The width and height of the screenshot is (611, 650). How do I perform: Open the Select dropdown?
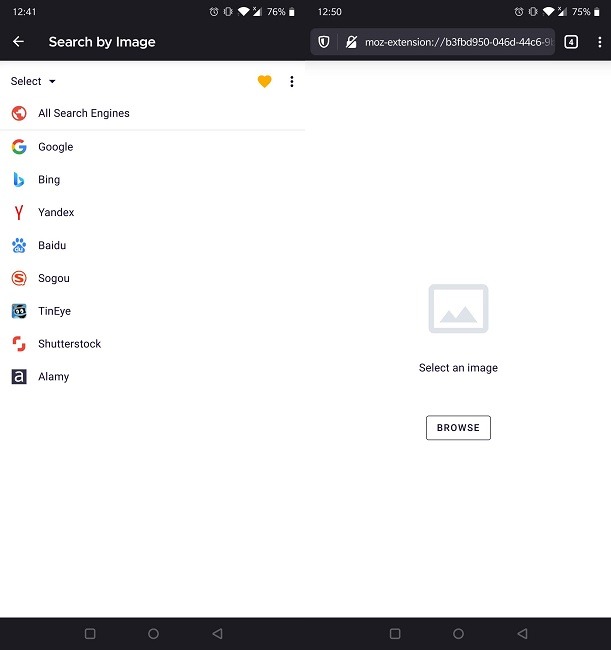click(33, 81)
